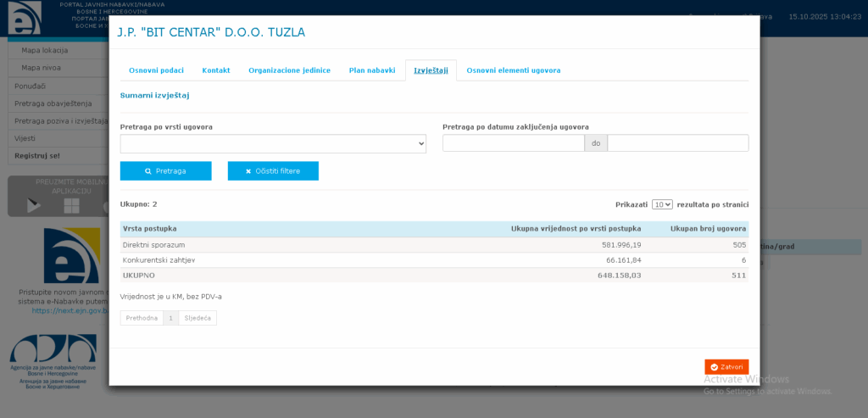The height and width of the screenshot is (418, 868).
Task: Open the Prikazati results-per-page dropdown
Action: pos(662,204)
